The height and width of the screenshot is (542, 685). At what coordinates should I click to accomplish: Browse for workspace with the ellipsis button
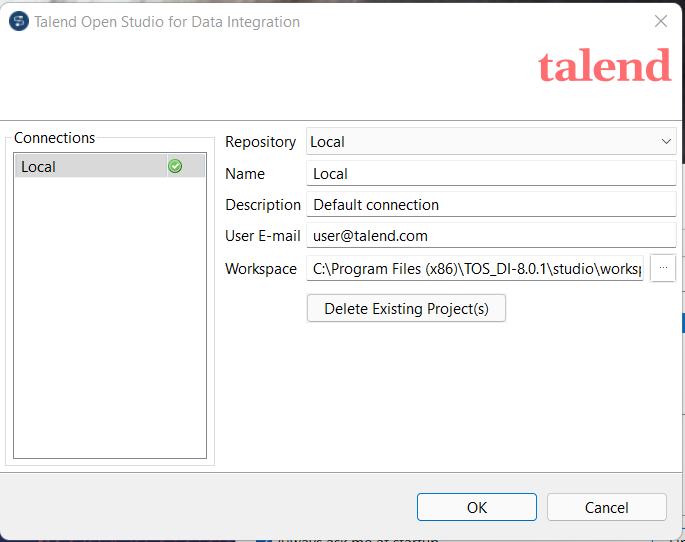pyautogui.click(x=663, y=268)
